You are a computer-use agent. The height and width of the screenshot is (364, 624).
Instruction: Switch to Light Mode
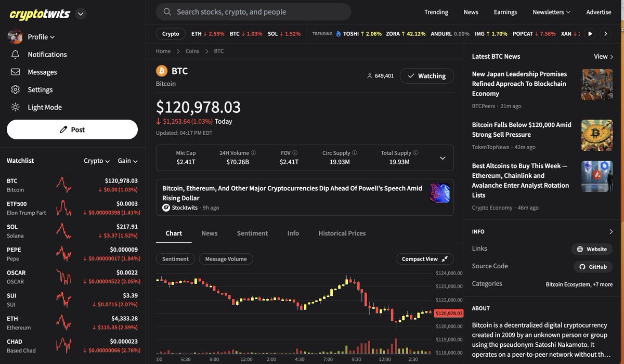click(x=45, y=107)
